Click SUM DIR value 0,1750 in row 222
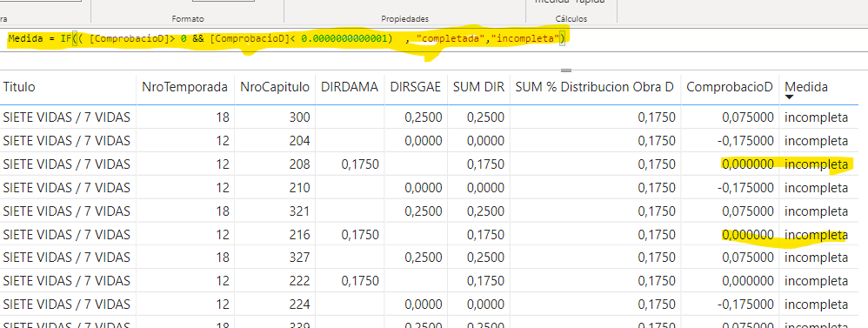 pyautogui.click(x=485, y=281)
